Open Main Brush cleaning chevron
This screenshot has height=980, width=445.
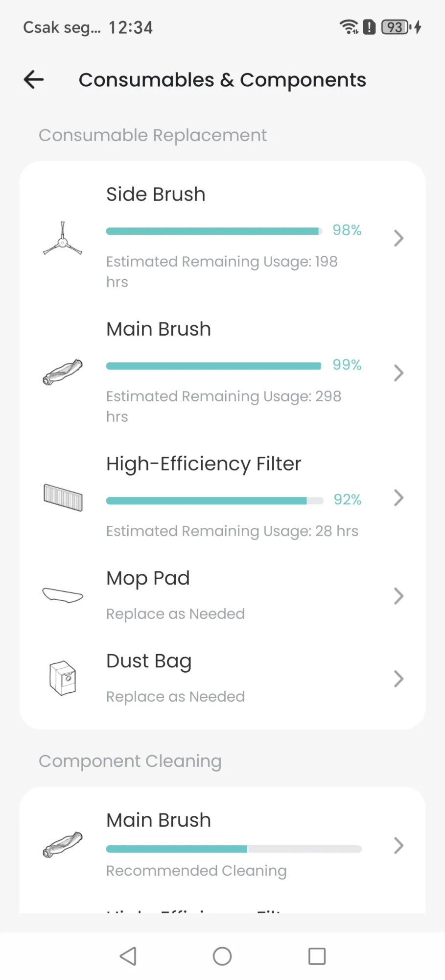(x=398, y=846)
